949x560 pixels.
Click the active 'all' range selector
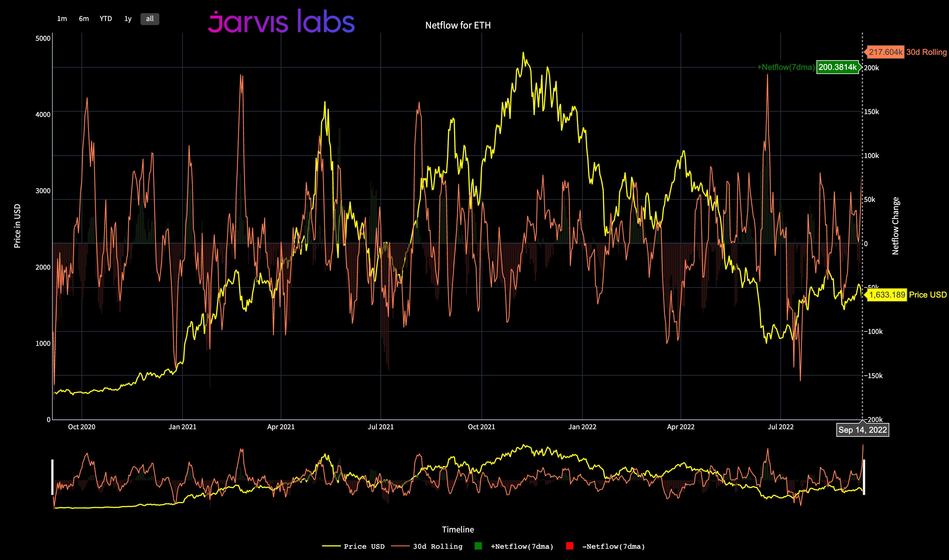pyautogui.click(x=150, y=19)
